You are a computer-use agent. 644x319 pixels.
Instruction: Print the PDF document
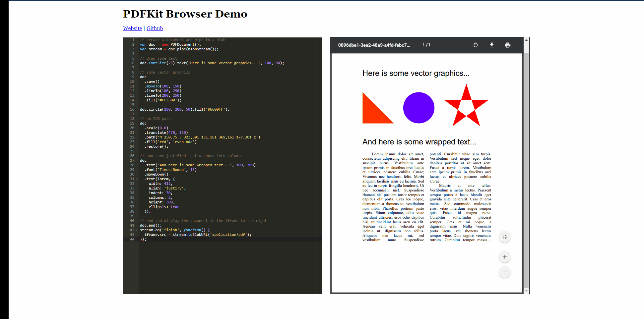(508, 45)
